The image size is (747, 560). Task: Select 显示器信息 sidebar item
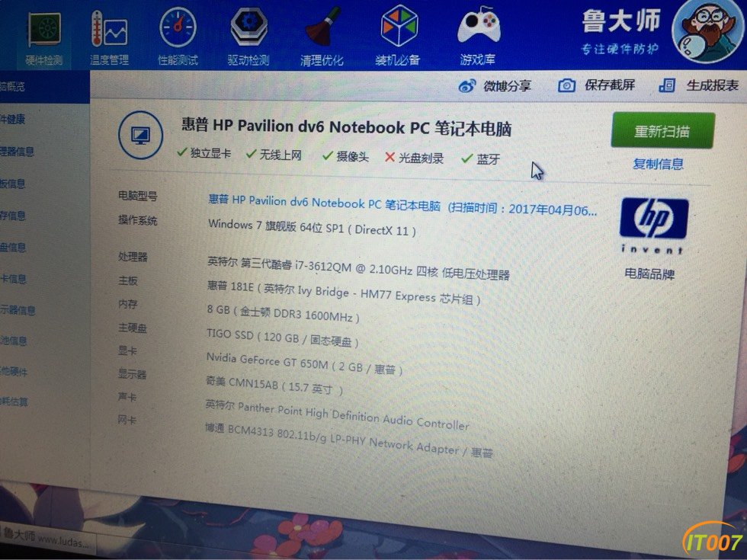[18, 310]
